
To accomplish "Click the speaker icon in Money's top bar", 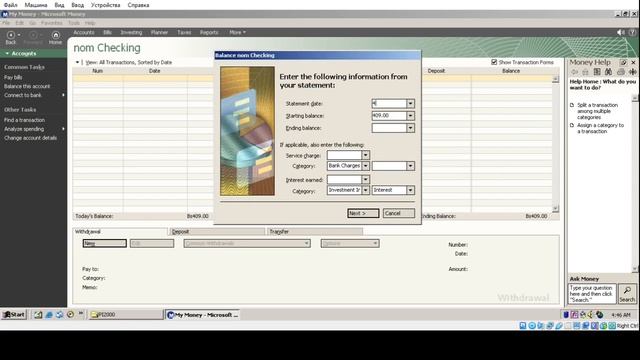I will coord(621,32).
